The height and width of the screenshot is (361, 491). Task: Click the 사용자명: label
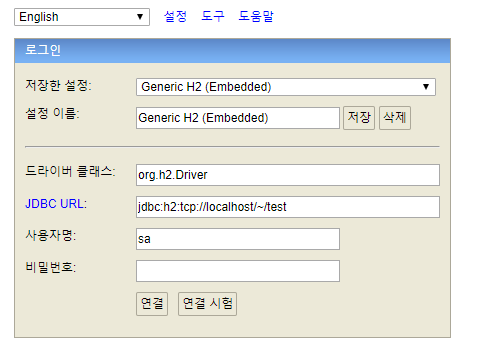[x=51, y=235]
